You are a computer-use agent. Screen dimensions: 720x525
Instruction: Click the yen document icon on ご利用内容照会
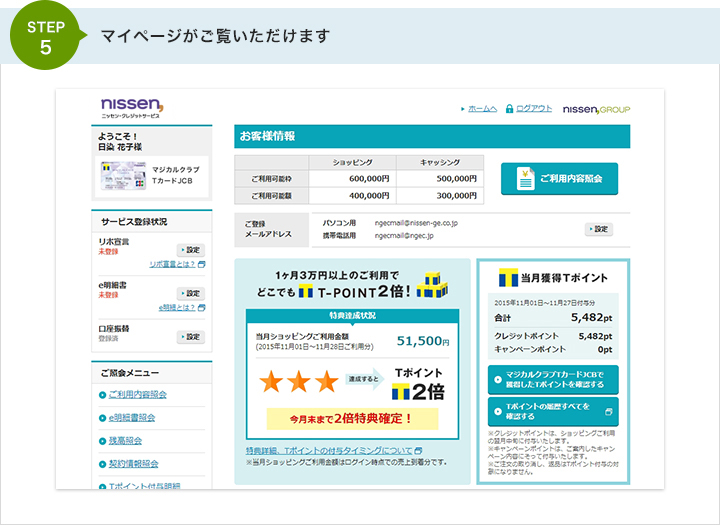coord(525,178)
